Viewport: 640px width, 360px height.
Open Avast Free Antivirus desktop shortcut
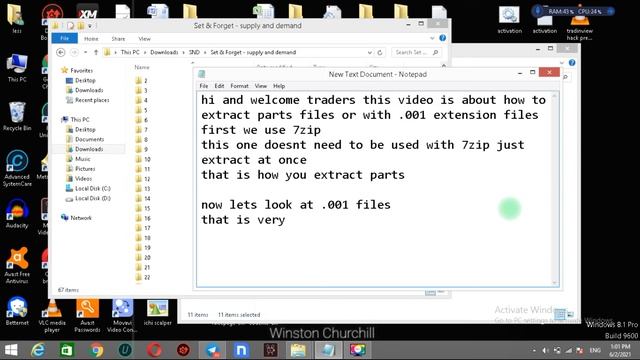17,265
